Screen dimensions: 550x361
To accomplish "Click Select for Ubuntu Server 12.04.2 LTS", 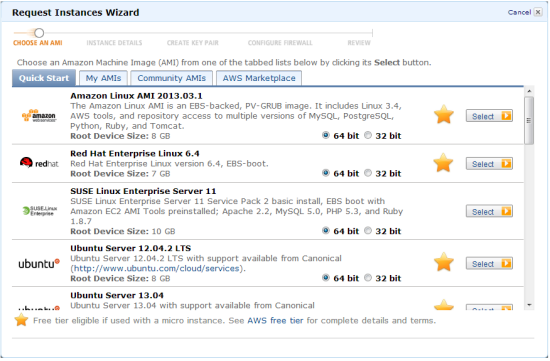I will pyautogui.click(x=489, y=263).
